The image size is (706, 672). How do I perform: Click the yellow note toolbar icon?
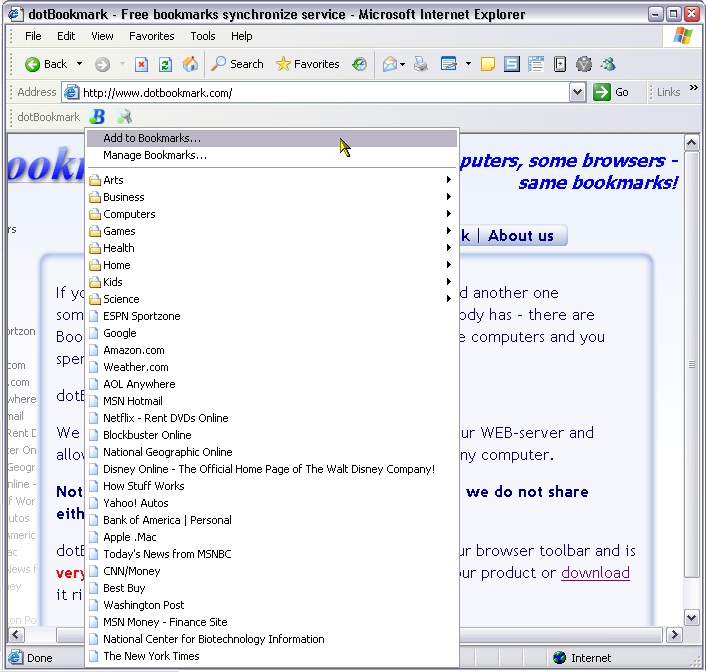487,64
